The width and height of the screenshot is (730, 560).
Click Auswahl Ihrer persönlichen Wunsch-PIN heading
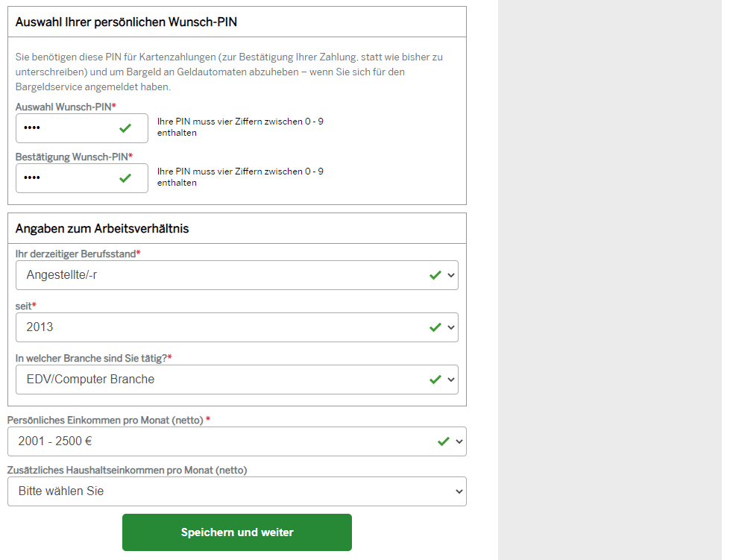pos(126,22)
